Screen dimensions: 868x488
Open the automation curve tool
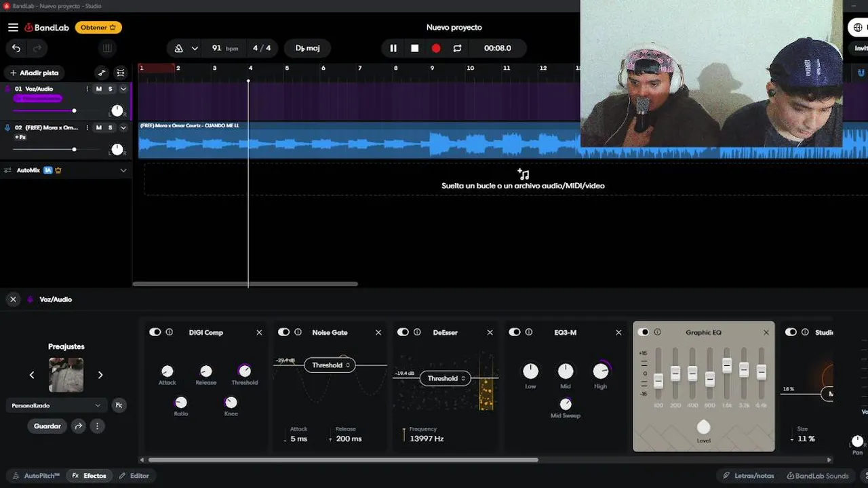[102, 73]
